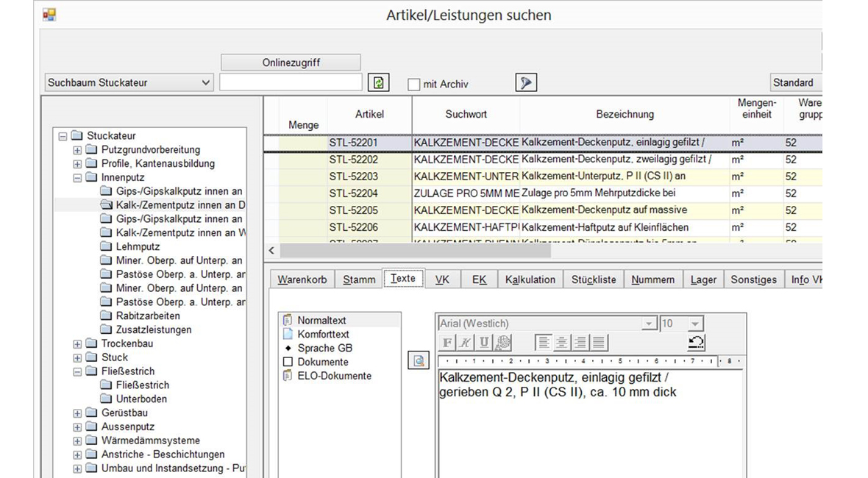Toggle bold formatting in text editor

click(447, 343)
